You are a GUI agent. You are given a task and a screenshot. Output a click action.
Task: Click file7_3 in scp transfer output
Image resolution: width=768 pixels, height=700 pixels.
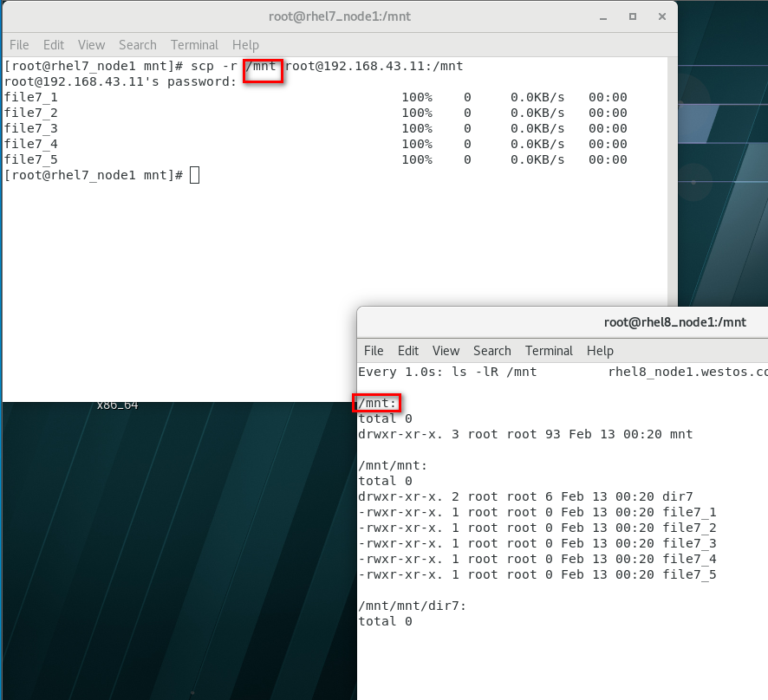[31, 129]
